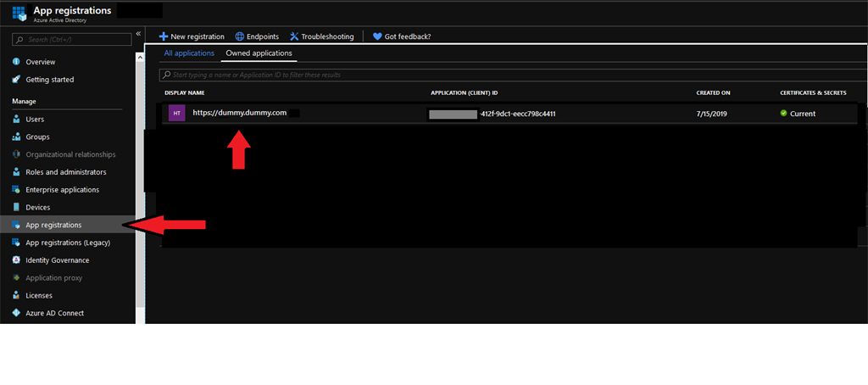Open Endpoints
Viewport: 868px width, 385px height.
[x=263, y=36]
